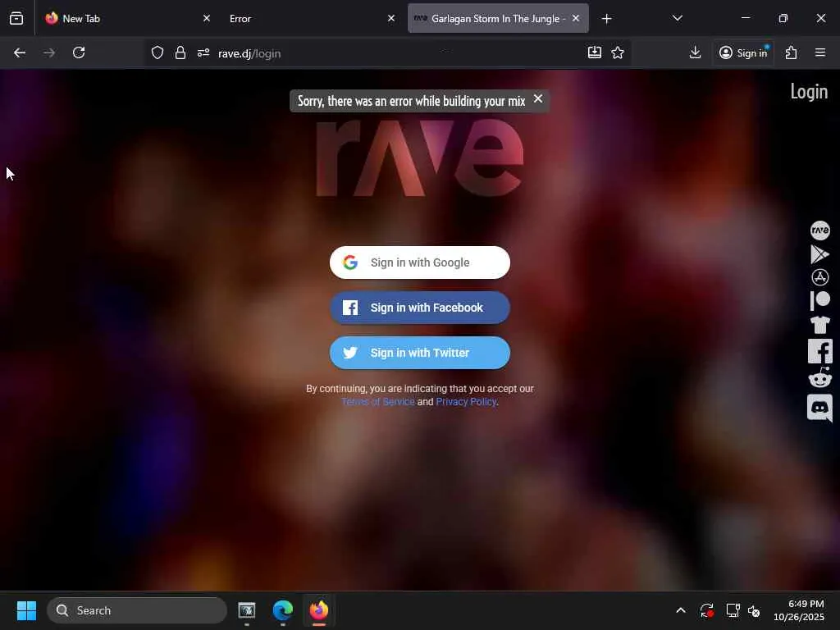Open site permissions icon in address bar
Image resolution: width=840 pixels, height=630 pixels.
point(203,52)
